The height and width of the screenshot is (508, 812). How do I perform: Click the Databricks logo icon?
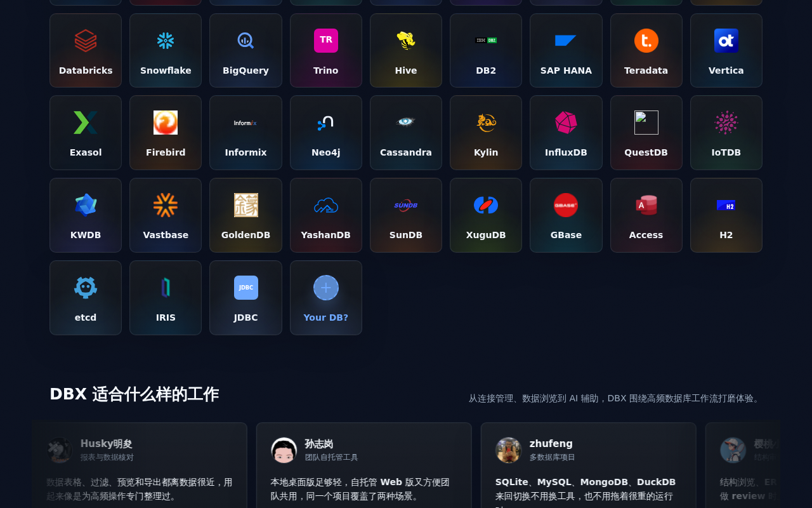click(x=86, y=41)
